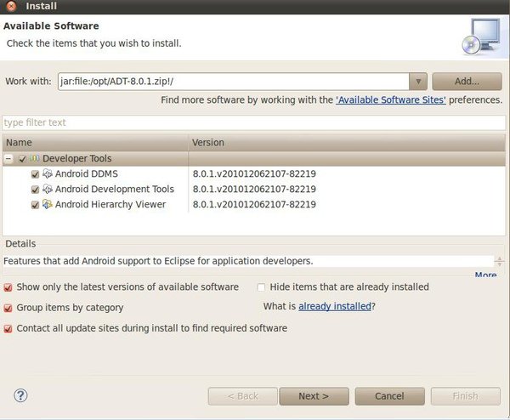Image resolution: width=510 pixels, height=420 pixels.
Task: Select the Developer Tools category label
Action: pos(77,158)
